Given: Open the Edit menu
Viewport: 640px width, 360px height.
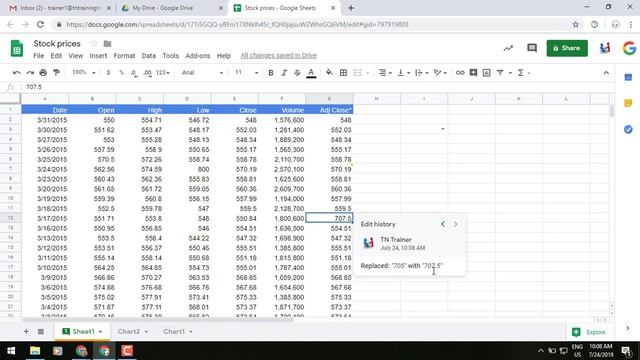Looking at the screenshot, I should (56, 56).
